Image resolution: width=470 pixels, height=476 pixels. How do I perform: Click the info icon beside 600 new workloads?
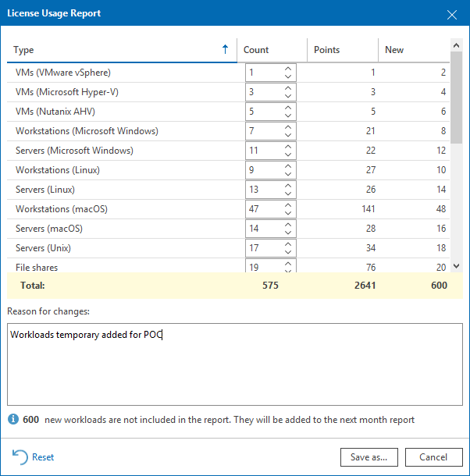click(13, 419)
